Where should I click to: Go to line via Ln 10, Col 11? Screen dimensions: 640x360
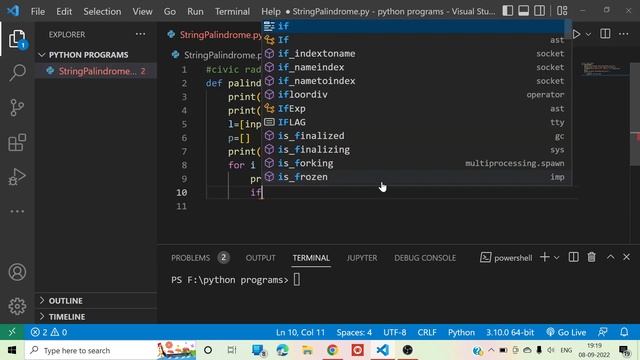click(300, 332)
